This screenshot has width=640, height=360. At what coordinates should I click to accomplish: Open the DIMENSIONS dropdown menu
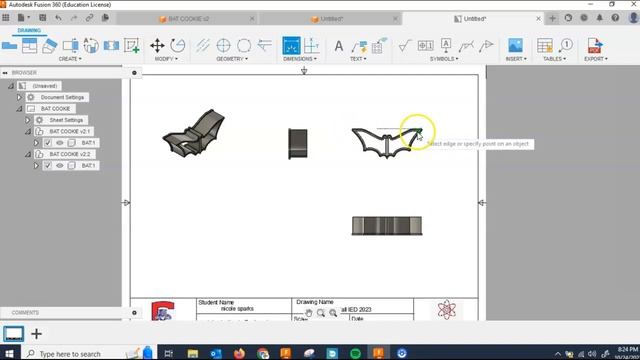pos(300,59)
